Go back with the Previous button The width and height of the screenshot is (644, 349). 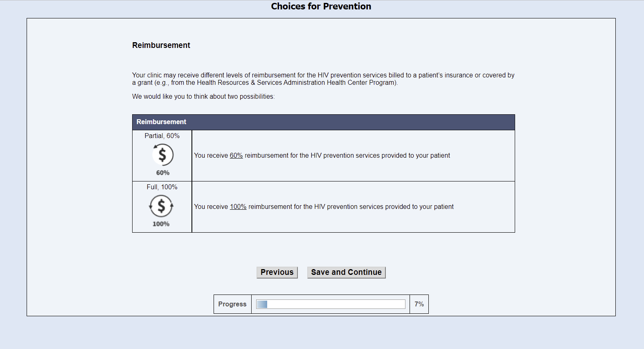point(277,272)
